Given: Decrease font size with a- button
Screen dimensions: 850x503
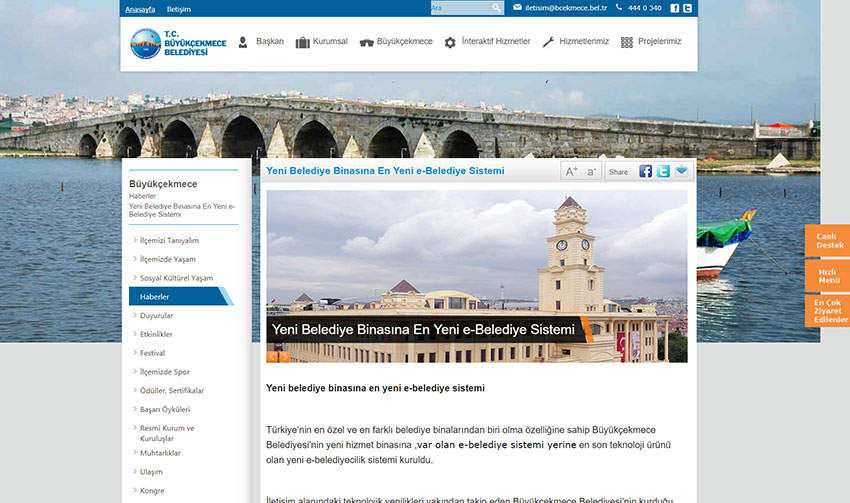Looking at the screenshot, I should click(x=591, y=172).
